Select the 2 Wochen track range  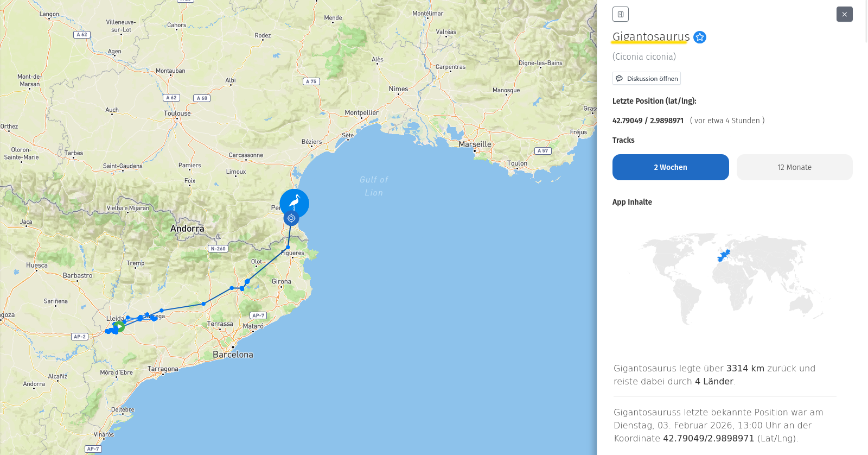coord(670,167)
